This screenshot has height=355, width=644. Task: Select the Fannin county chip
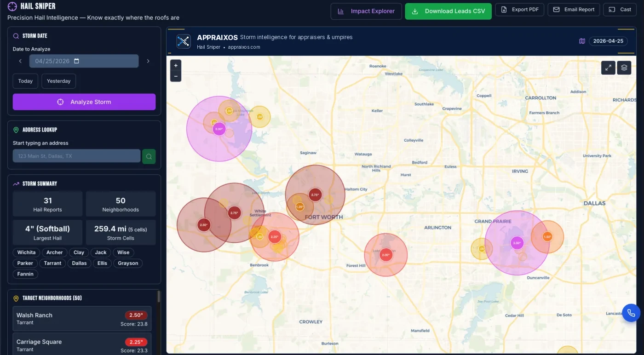25,274
